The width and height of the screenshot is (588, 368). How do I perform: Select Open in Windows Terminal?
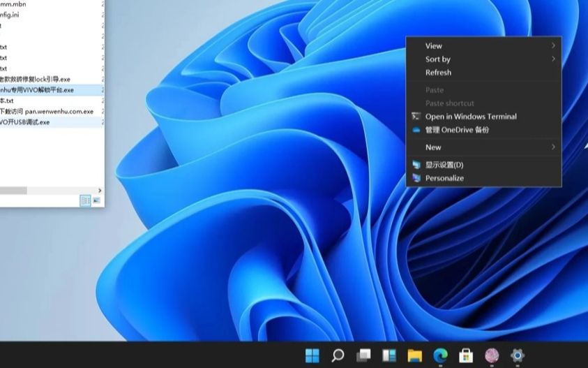tap(484, 117)
